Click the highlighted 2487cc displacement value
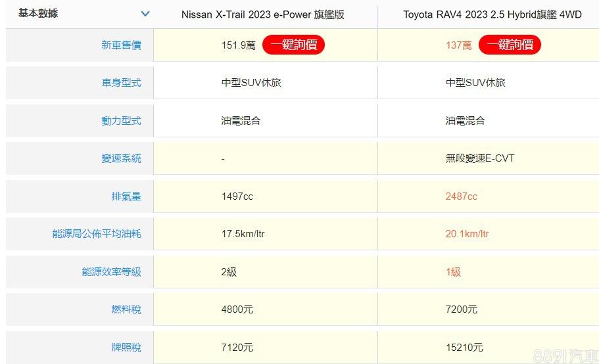Screen dimensions: 599x364 click(x=461, y=196)
